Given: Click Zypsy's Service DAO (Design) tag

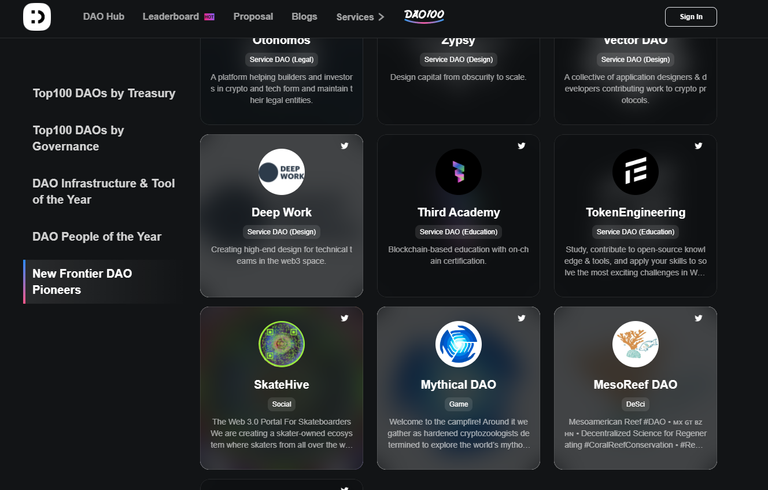Looking at the screenshot, I should click(x=458, y=59).
